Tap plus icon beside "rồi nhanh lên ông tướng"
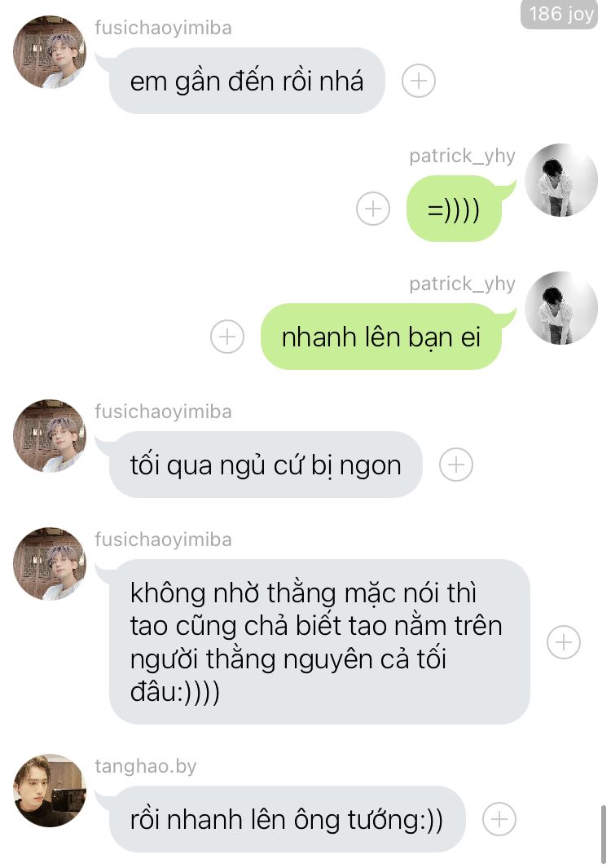611x868 pixels. click(499, 819)
